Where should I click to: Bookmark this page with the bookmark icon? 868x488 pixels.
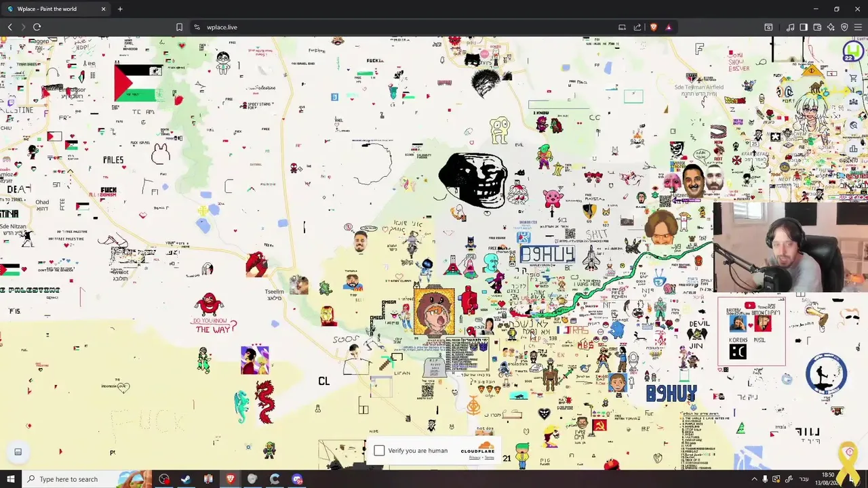179,27
